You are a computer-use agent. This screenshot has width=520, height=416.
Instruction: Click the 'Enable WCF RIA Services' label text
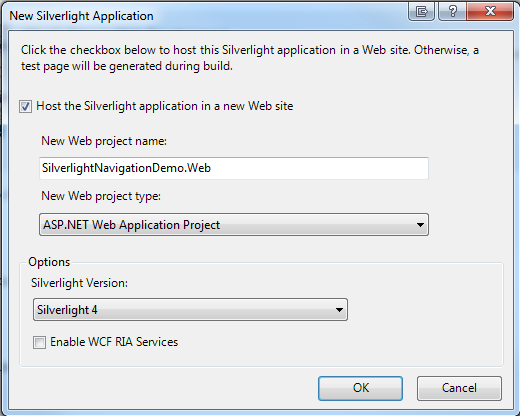[114, 342]
